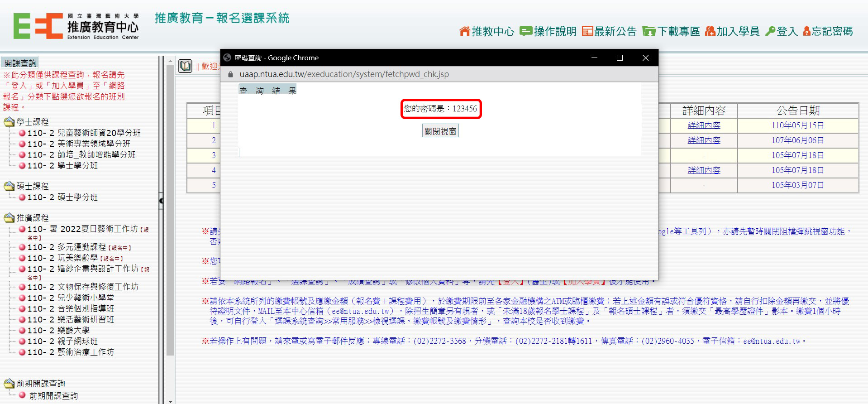Open 前期開課查詢 tree item
The height and width of the screenshot is (404, 868).
53,396
